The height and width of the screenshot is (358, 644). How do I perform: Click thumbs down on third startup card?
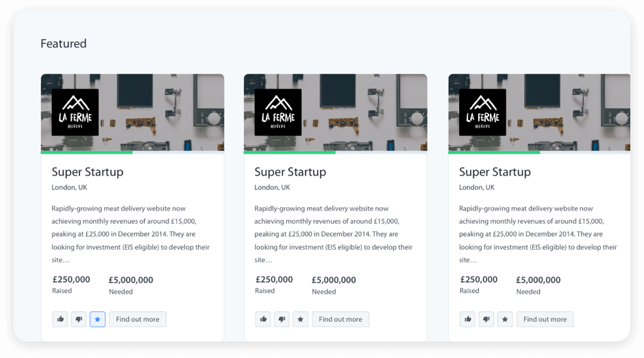pyautogui.click(x=486, y=320)
